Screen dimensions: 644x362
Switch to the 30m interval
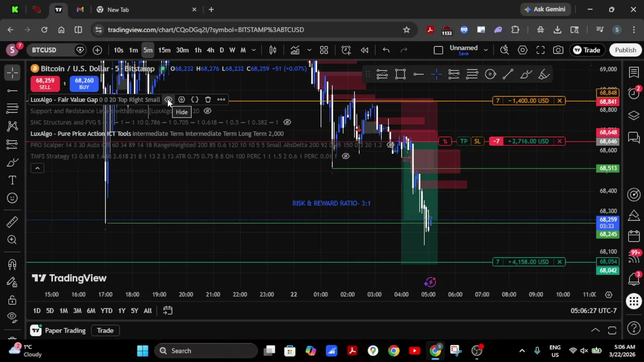pos(182,50)
